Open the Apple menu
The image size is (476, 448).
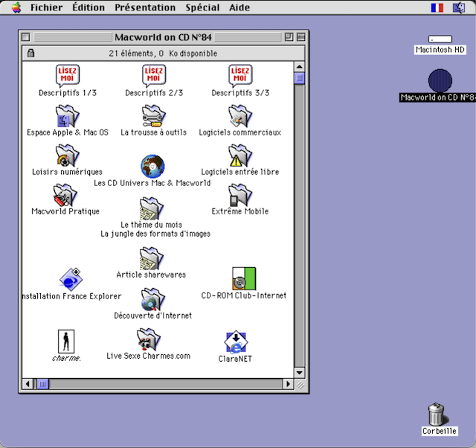coord(16,7)
